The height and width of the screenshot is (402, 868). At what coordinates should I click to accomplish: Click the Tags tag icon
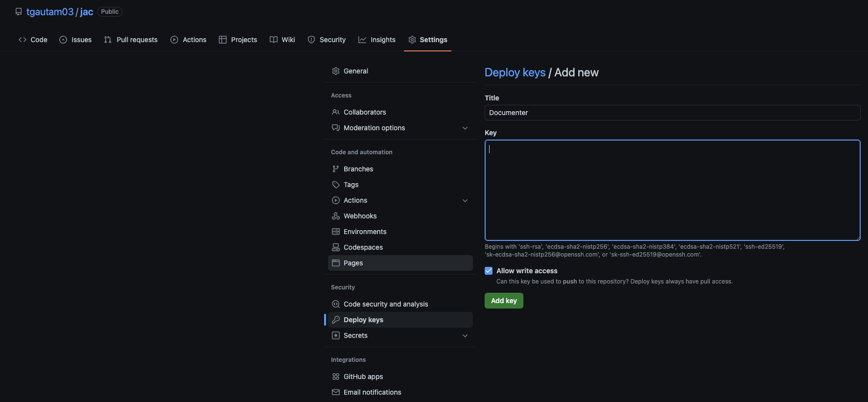pyautogui.click(x=336, y=185)
